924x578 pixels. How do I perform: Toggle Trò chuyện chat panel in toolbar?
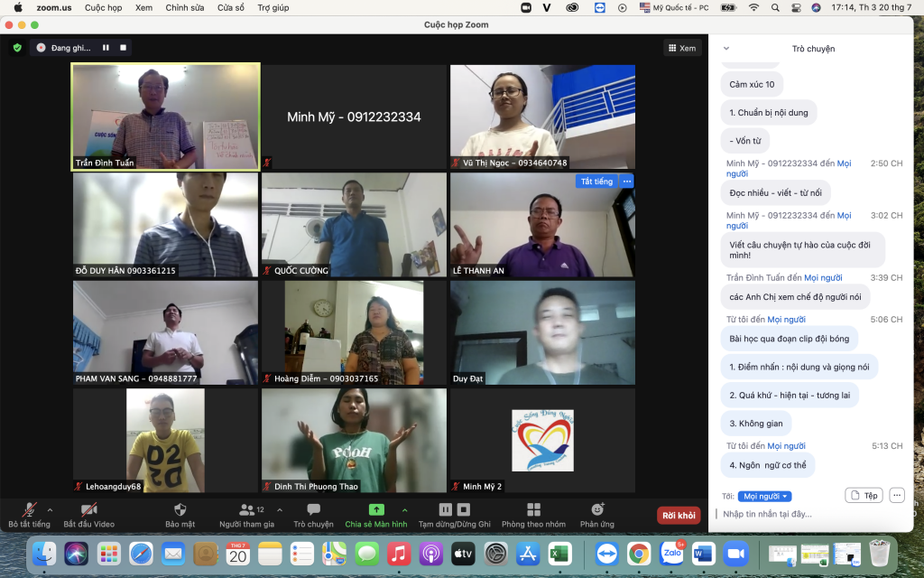click(x=313, y=515)
